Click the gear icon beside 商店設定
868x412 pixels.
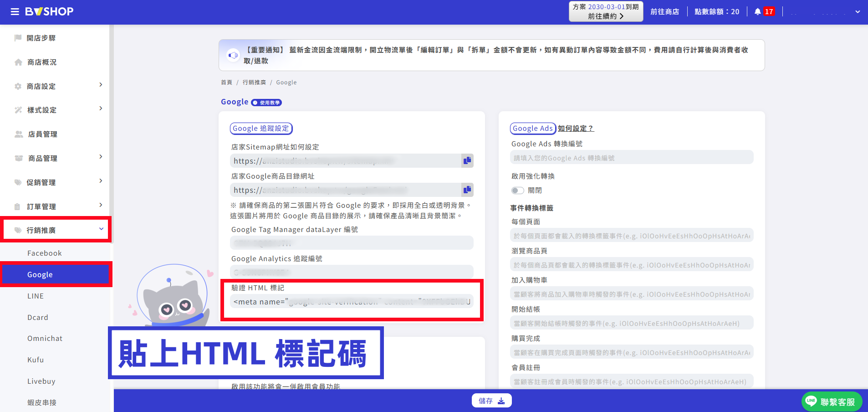(18, 86)
